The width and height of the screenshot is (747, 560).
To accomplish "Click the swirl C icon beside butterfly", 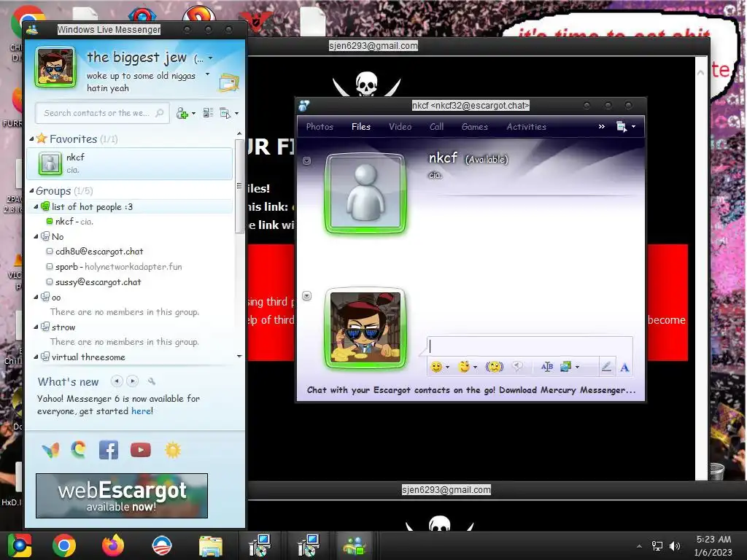I will pos(79,449).
